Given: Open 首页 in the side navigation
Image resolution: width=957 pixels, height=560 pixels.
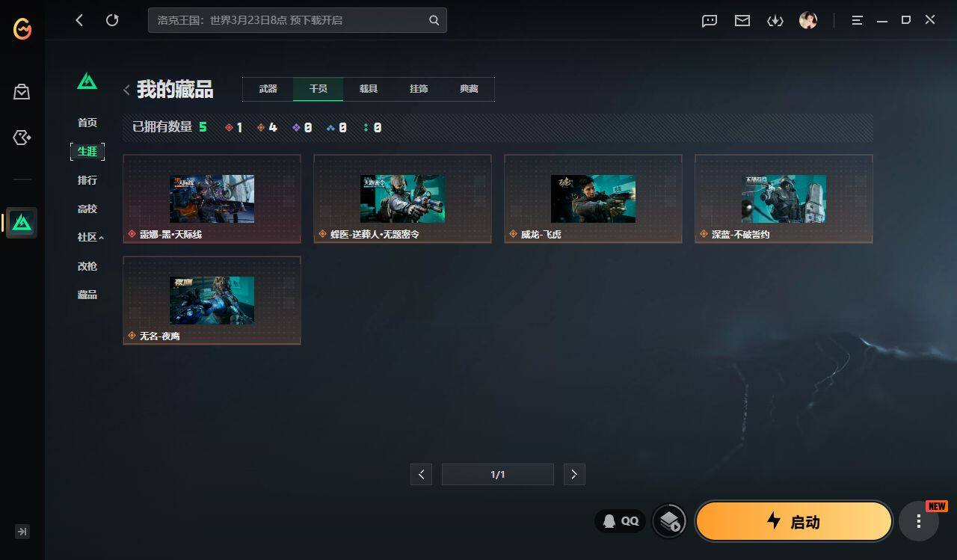Looking at the screenshot, I should [x=87, y=123].
